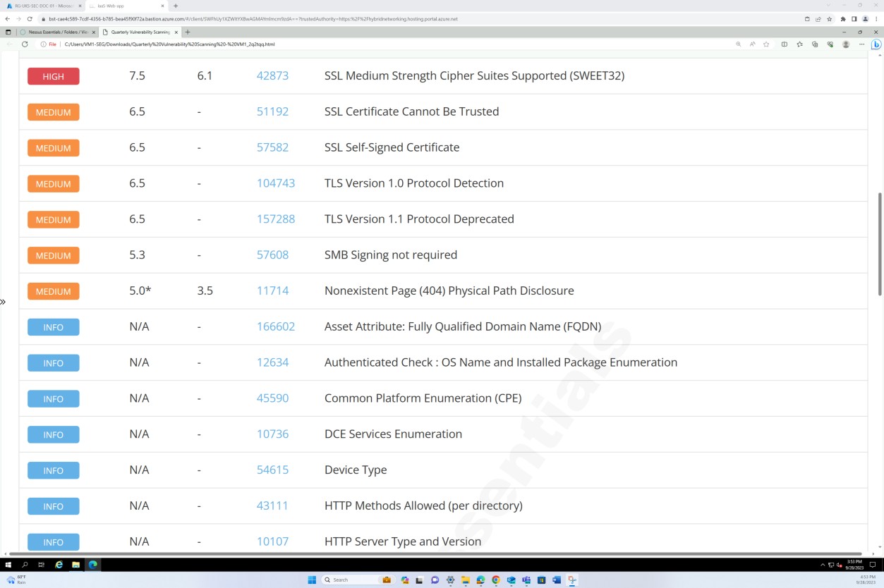The image size is (884, 588).
Task: Click the HIGH severity badge for SWEET32
Action: [x=54, y=76]
